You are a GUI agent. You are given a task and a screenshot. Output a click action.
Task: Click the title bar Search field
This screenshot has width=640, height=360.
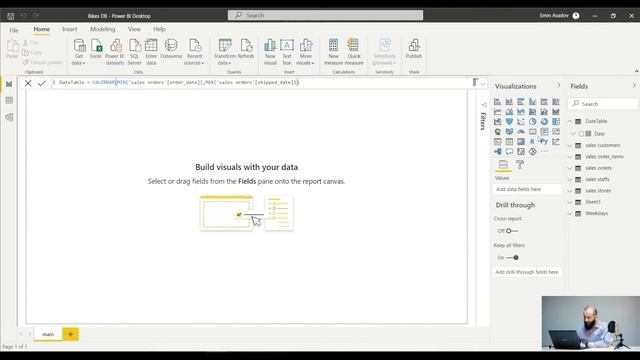point(325,15)
